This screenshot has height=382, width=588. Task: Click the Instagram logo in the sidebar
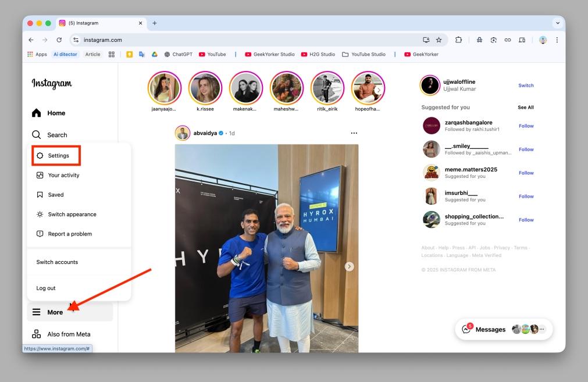click(x=52, y=84)
